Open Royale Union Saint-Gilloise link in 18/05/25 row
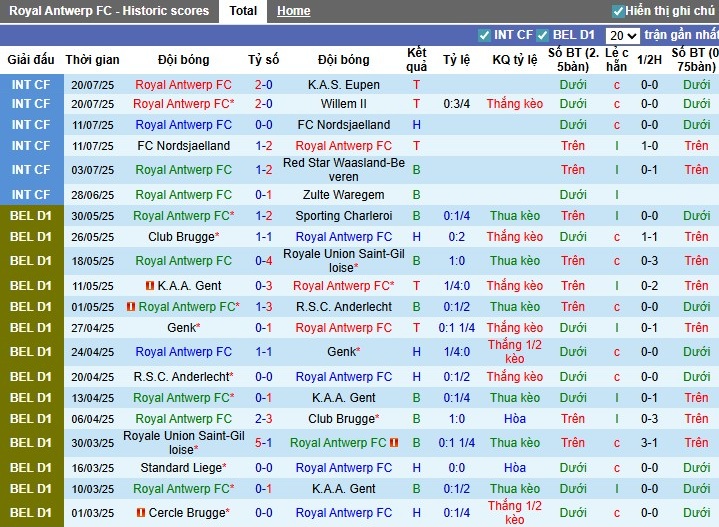This screenshot has height=527, width=719. [x=343, y=261]
